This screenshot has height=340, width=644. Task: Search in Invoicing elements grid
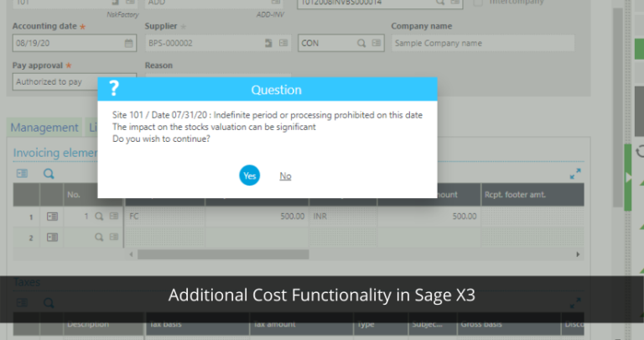49,174
